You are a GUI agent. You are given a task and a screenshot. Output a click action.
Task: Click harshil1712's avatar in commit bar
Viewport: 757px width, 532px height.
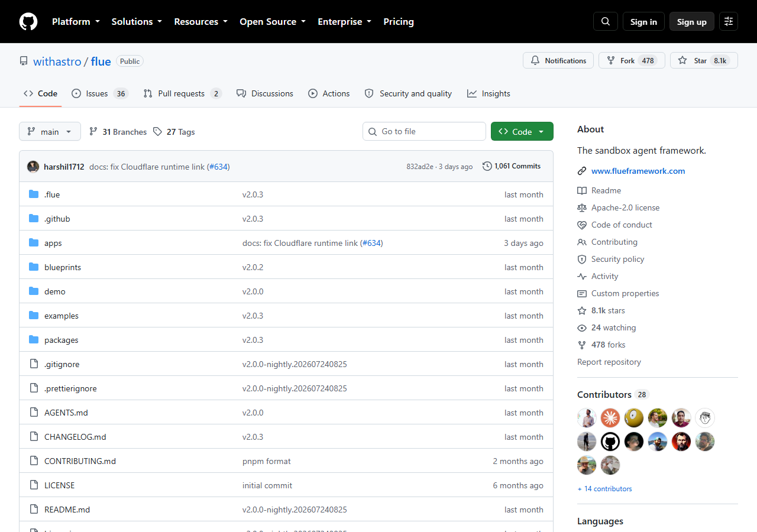[33, 167]
